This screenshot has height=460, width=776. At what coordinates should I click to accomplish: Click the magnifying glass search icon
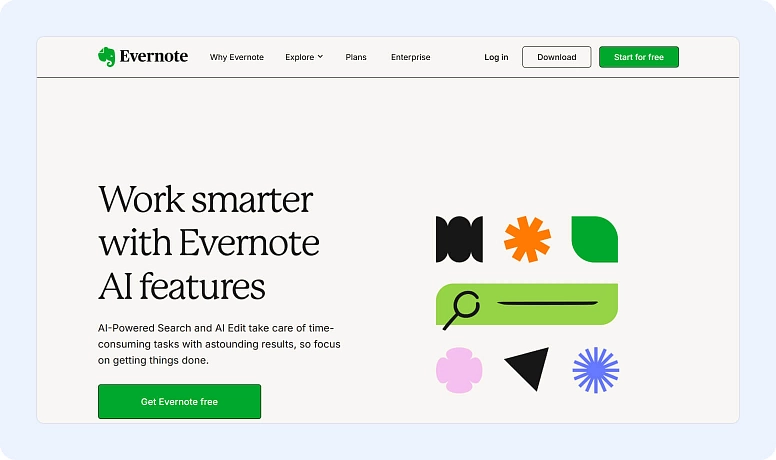[x=461, y=310]
